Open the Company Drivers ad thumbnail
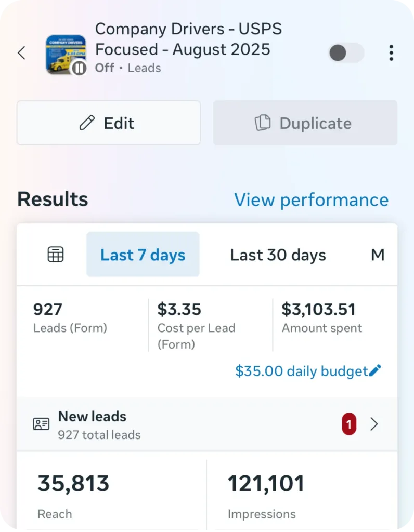414x532 pixels. pyautogui.click(x=64, y=53)
